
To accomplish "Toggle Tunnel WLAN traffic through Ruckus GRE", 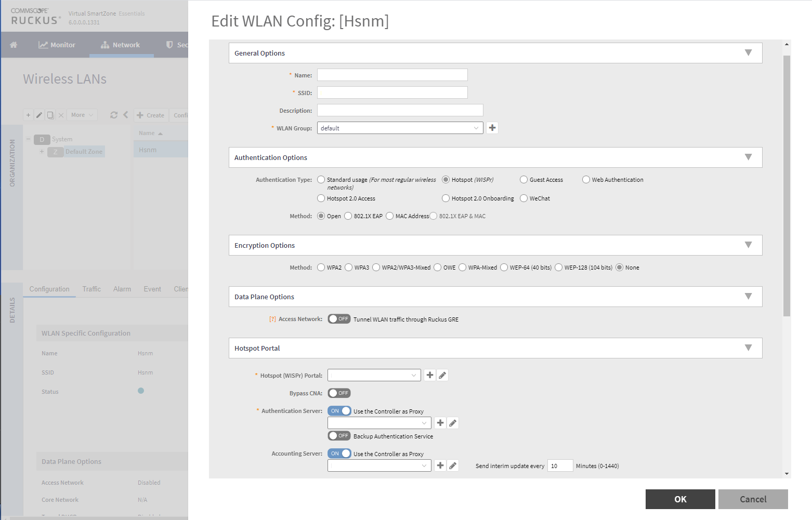I will (339, 319).
